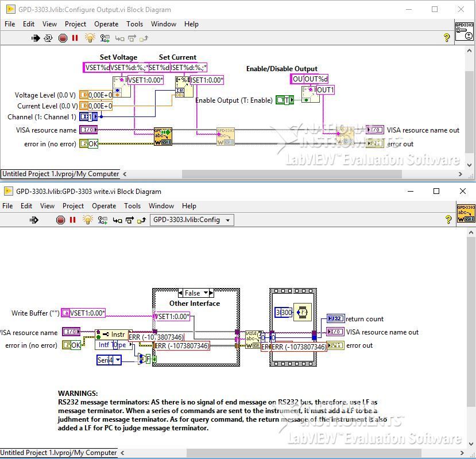Open Project menu in GPD-3303 write window
476x459 pixels.
tap(73, 205)
